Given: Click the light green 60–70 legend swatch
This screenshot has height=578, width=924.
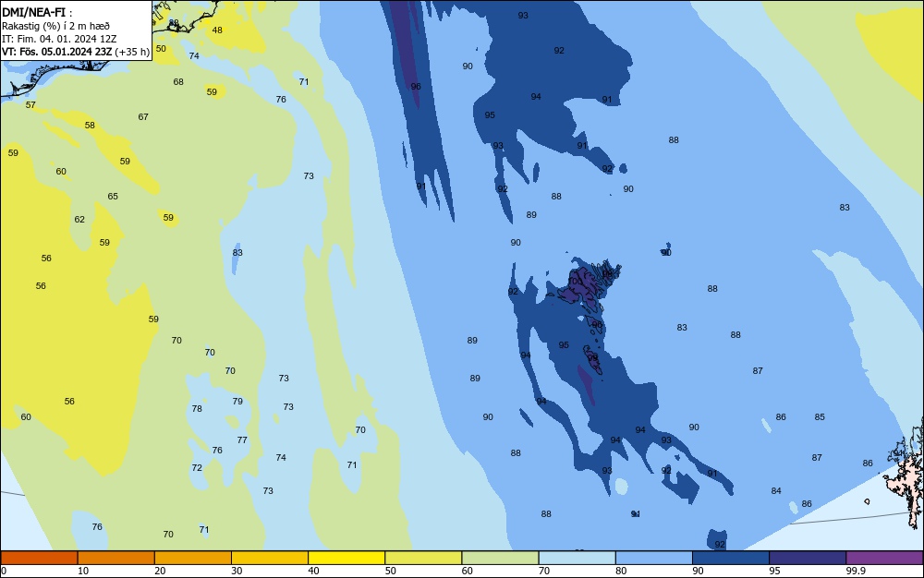Looking at the screenshot, I should (500, 558).
